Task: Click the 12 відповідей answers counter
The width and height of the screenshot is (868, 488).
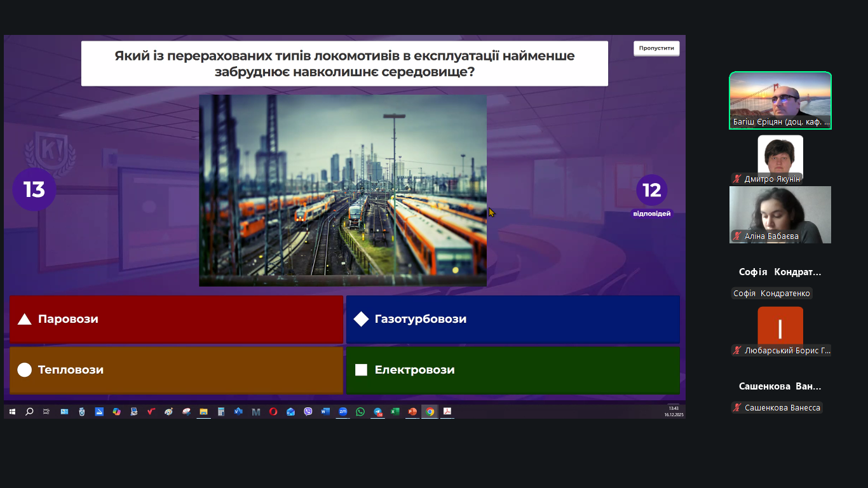Action: pyautogui.click(x=652, y=196)
